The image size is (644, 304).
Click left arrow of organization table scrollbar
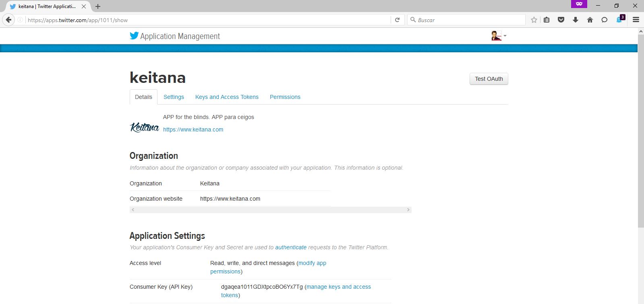(x=133, y=210)
